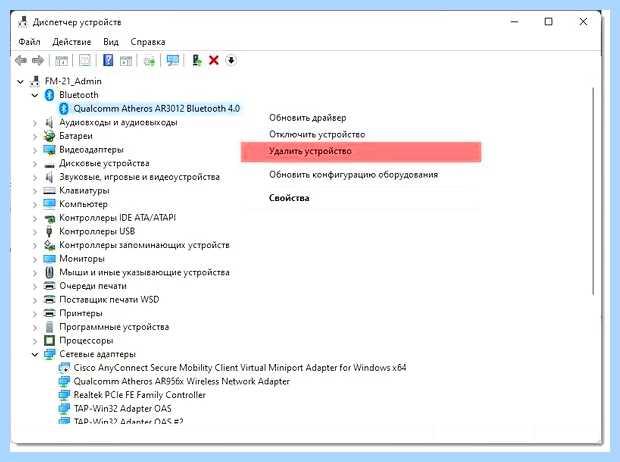The width and height of the screenshot is (620, 462).
Task: Click the update driver icon with green arrow
Action: pos(197,61)
